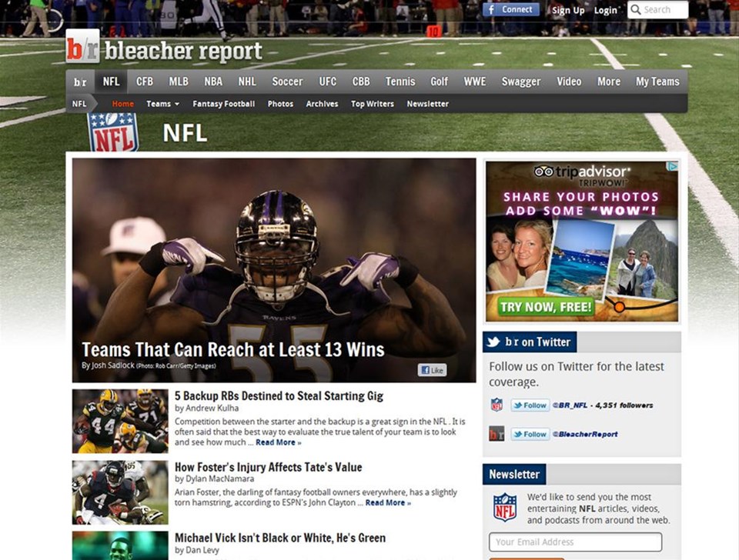The height and width of the screenshot is (560, 739).
Task: Open the Tennis section
Action: 400,82
